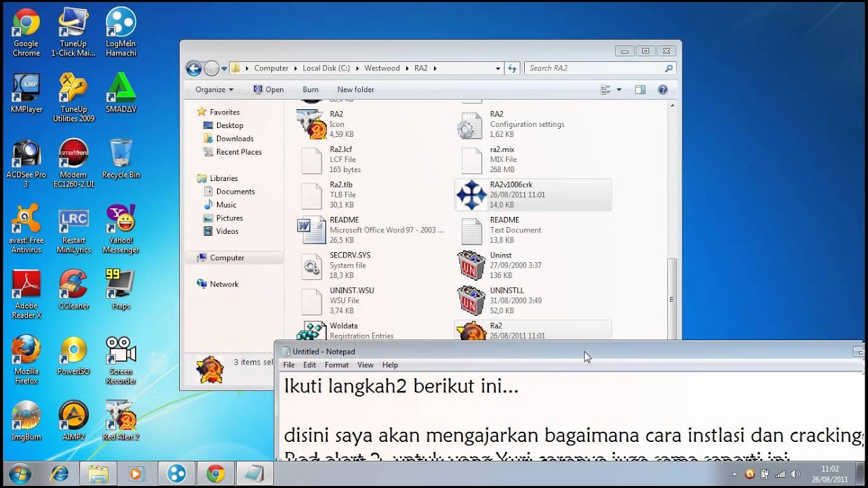Select Network in navigation pane
Viewport: 868px width, 488px height.
pyautogui.click(x=224, y=284)
